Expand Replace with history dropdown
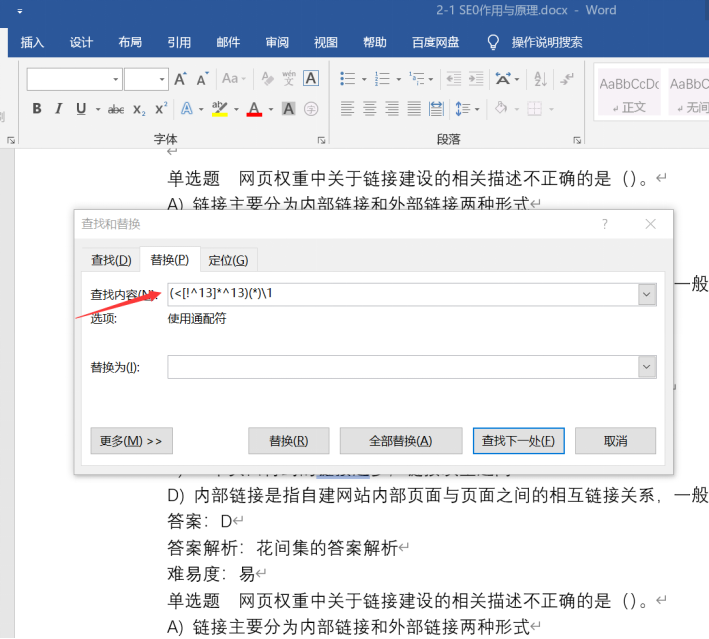 [647, 367]
